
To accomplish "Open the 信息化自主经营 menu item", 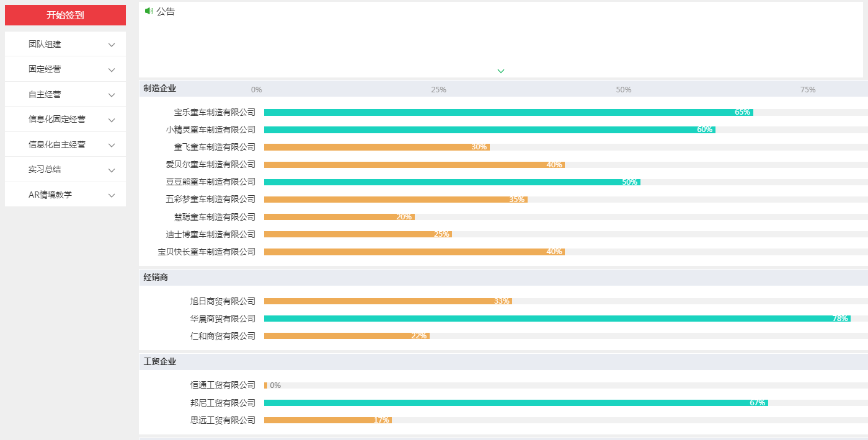I will click(65, 144).
